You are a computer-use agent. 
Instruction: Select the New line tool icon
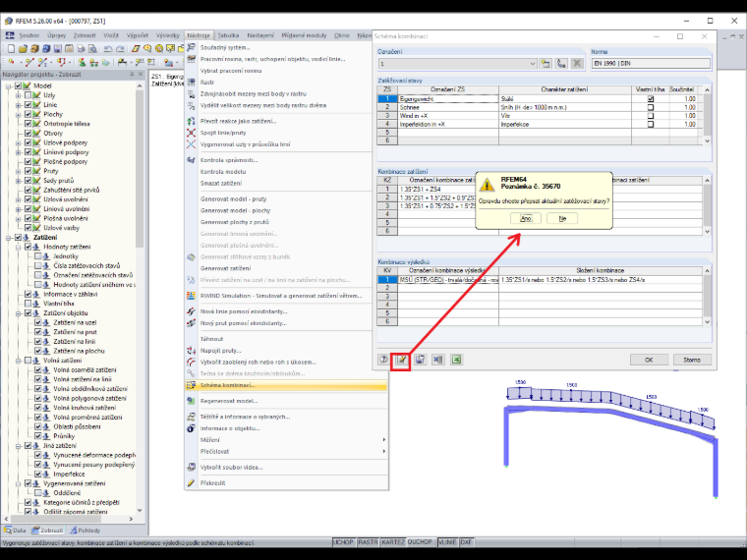click(x=29, y=62)
